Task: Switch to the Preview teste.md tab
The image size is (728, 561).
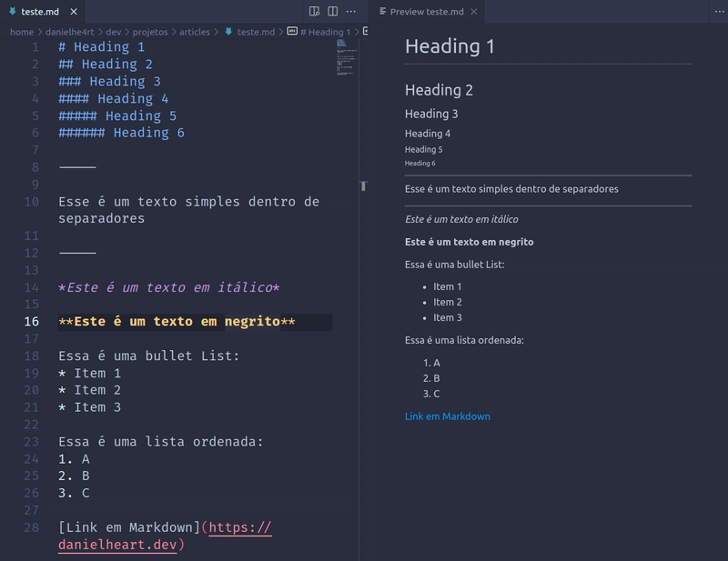Action: 426,12
